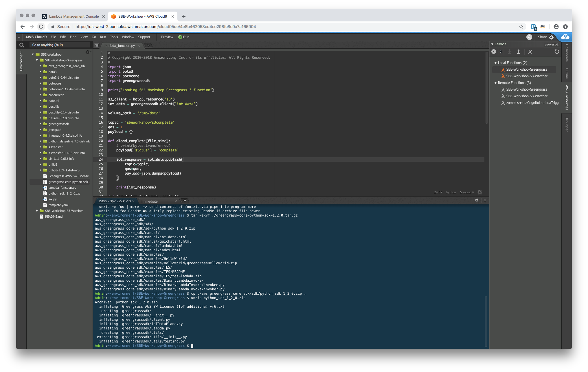This screenshot has width=588, height=372.
Task: Open template.yaml in the file tree
Action: tap(58, 205)
